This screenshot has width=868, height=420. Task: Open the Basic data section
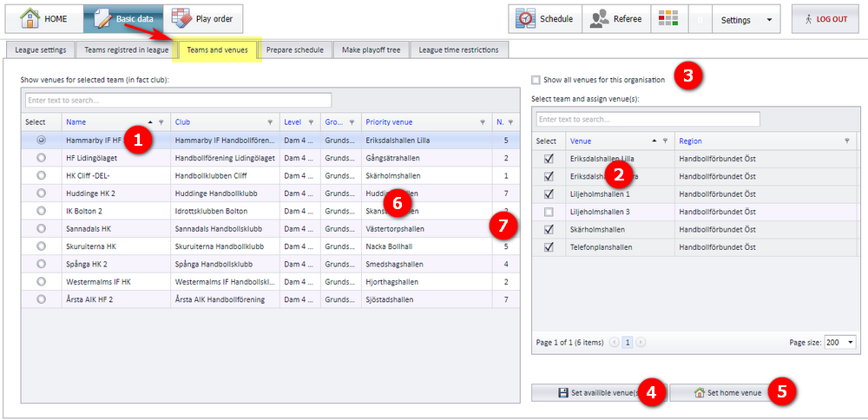(x=123, y=19)
